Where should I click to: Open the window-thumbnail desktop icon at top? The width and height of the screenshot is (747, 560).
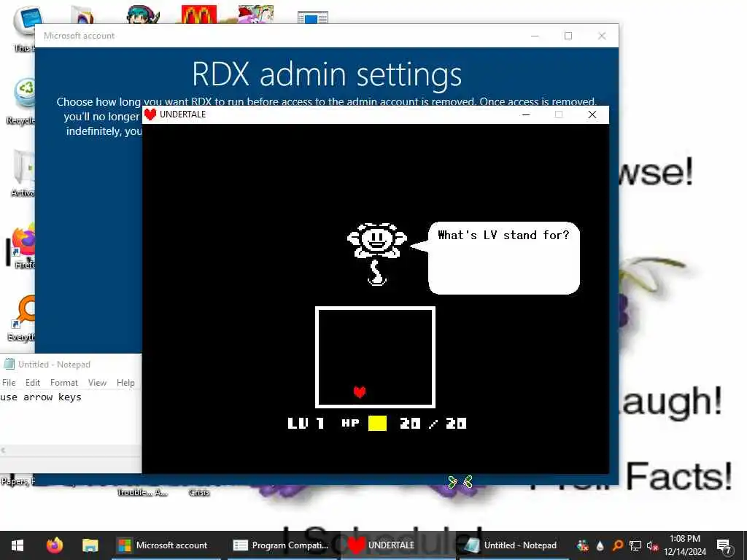[312, 17]
